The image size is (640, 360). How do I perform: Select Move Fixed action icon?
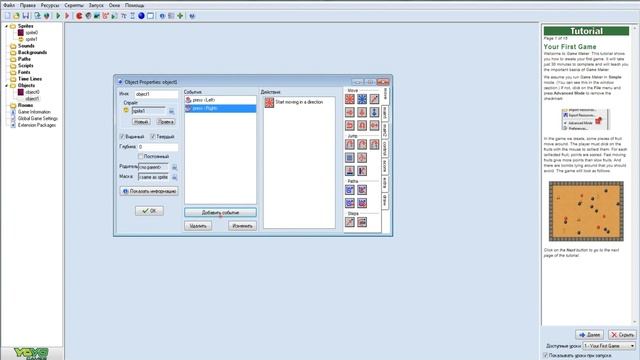(x=350, y=99)
